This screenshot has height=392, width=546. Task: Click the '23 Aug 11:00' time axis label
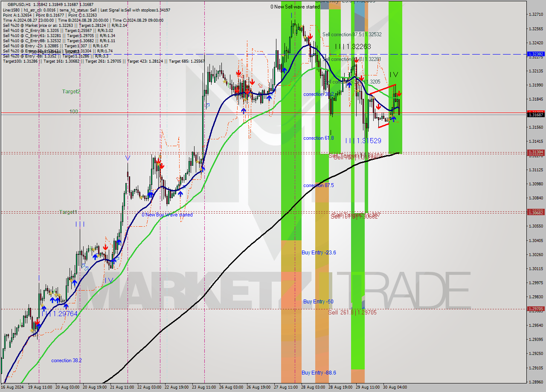click(x=204, y=387)
